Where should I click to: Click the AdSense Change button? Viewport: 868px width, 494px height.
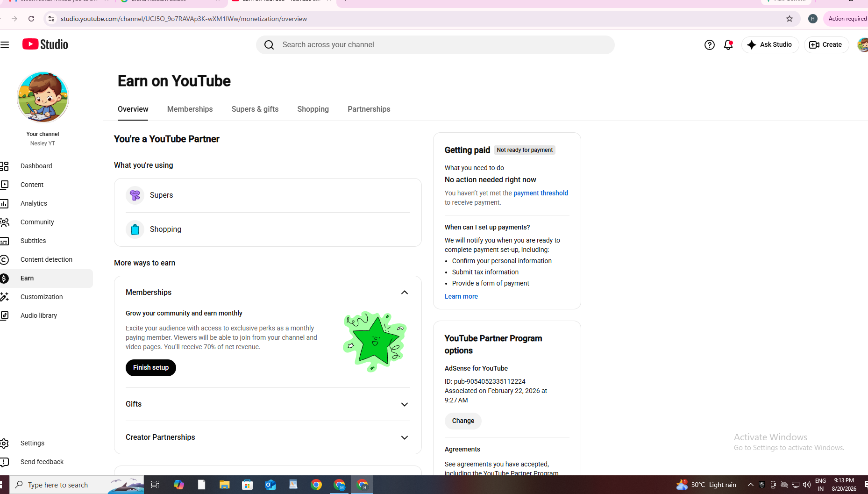[463, 421]
